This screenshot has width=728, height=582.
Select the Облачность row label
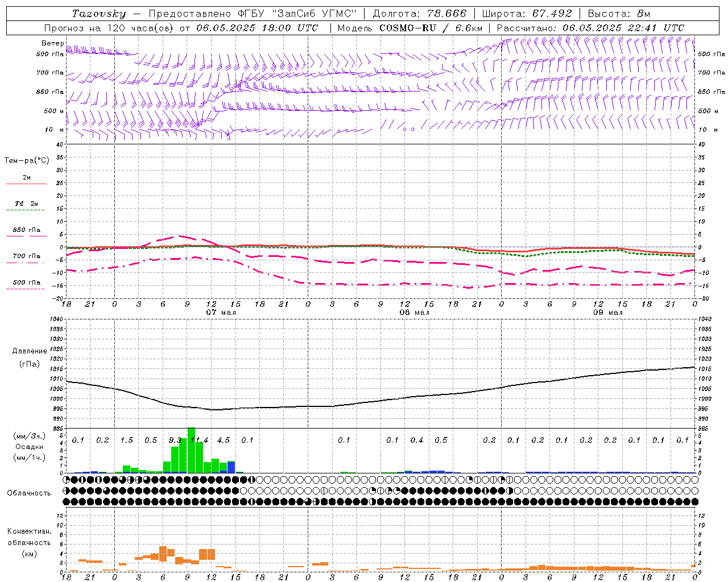pos(29,493)
